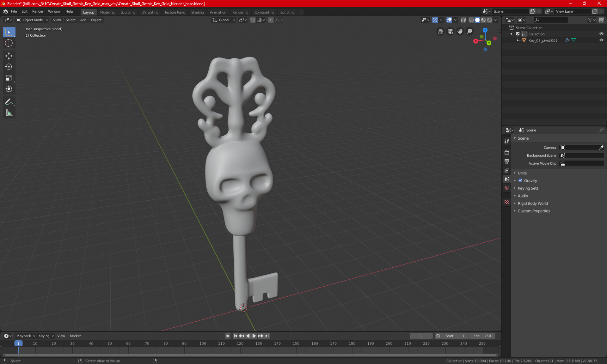The width and height of the screenshot is (607, 364).
Task: Toggle the Gravity checkbox
Action: (520, 181)
